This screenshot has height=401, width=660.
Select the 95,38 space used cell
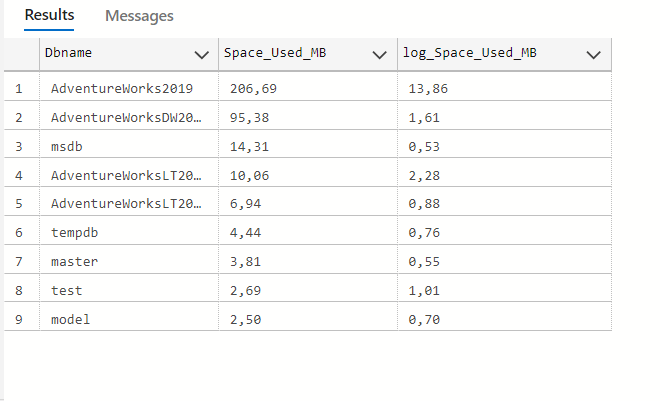click(248, 117)
